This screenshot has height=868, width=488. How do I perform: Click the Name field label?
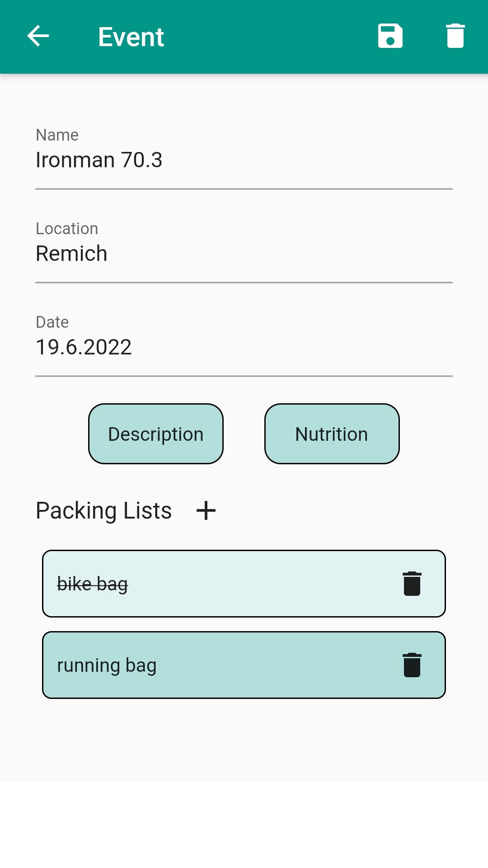pos(57,135)
